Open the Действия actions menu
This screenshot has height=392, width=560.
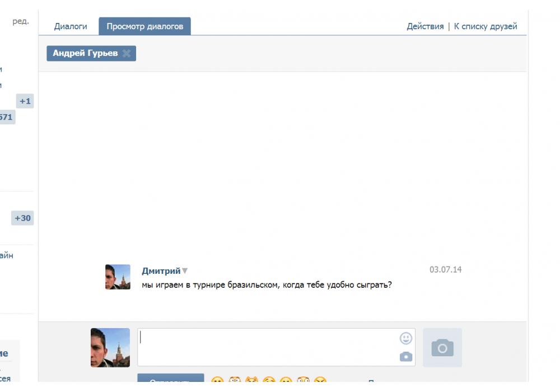425,26
